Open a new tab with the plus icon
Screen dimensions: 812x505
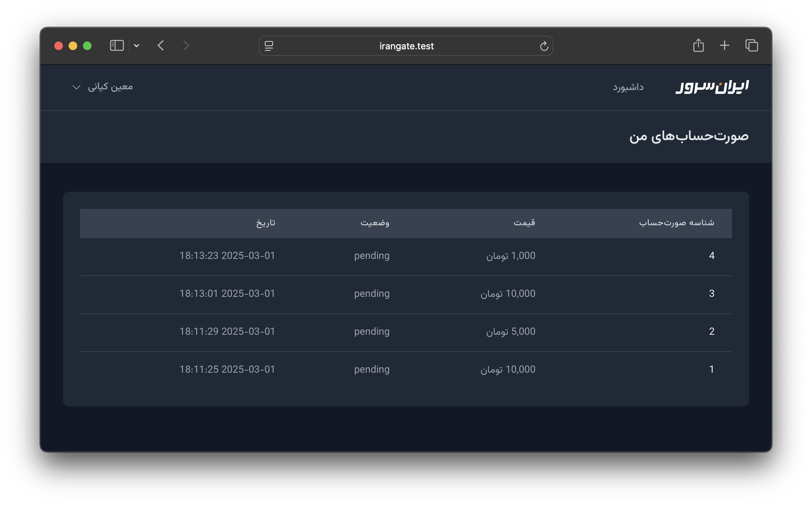tap(724, 46)
